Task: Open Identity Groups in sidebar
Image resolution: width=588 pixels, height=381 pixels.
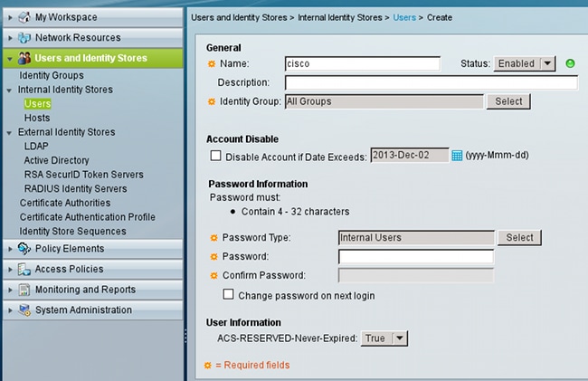Action: coord(52,75)
